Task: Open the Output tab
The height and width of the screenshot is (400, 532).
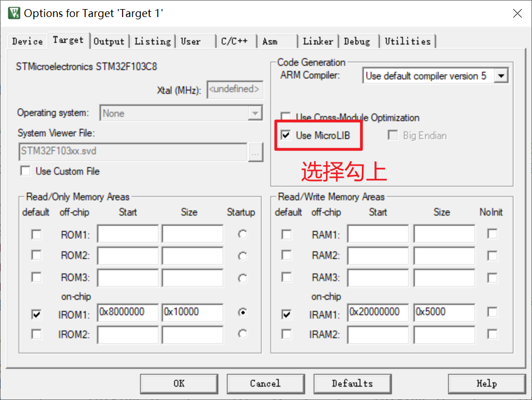Action: [x=109, y=41]
